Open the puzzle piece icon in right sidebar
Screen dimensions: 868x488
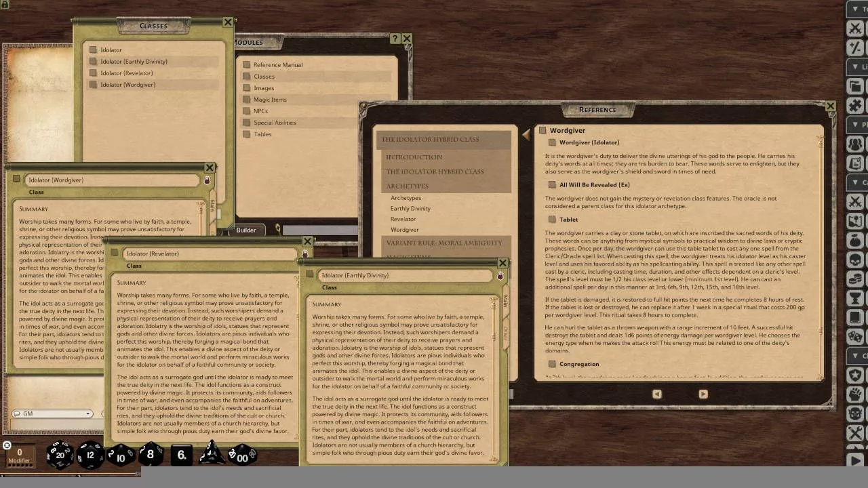click(x=855, y=106)
